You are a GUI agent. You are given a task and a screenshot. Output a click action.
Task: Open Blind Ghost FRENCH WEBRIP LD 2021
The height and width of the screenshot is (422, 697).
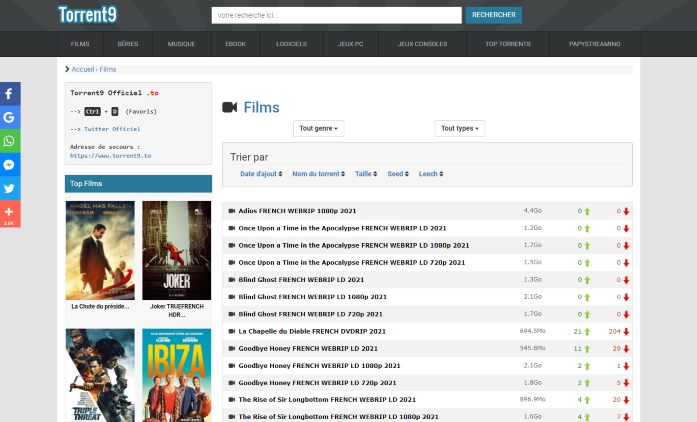301,279
